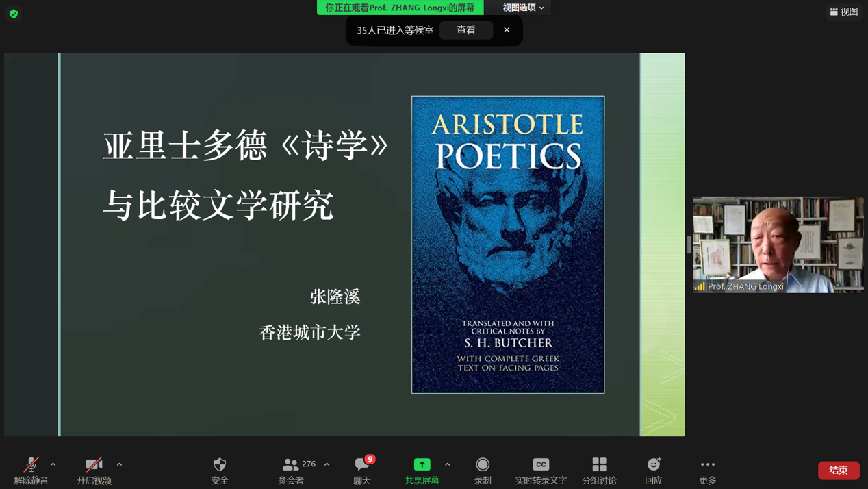Click the Prof. ZHANG Longxi name label

[745, 286]
